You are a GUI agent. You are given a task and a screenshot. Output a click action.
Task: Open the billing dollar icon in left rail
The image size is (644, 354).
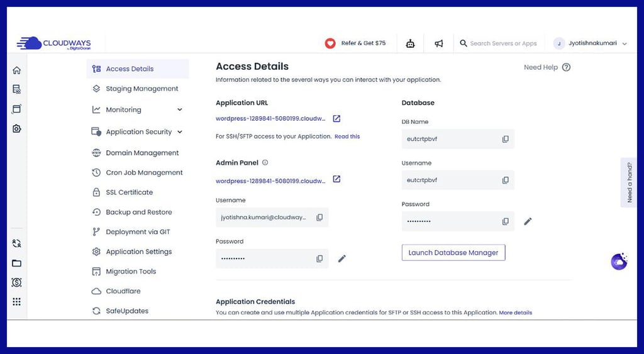point(16,282)
